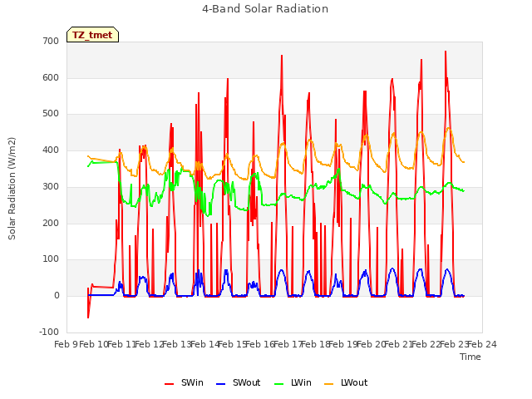532x399 pixels.
Task: Click the chart title 4-Band Solar Radiation
Action: (265, 9)
